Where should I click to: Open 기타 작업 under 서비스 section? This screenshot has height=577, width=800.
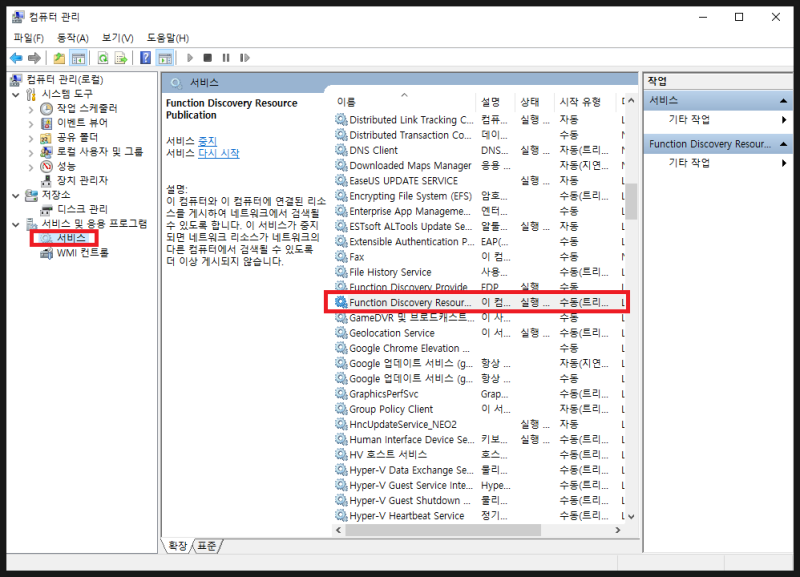click(x=689, y=119)
